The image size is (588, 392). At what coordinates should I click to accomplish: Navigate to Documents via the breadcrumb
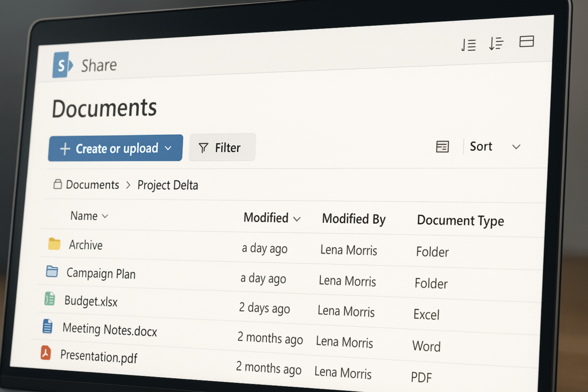coord(94,185)
